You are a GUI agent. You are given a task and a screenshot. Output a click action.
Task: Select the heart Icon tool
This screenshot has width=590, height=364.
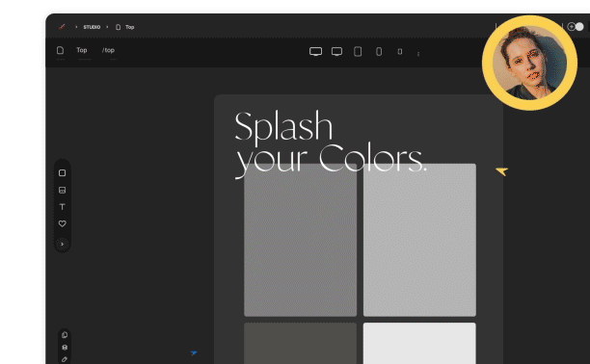[x=63, y=223]
